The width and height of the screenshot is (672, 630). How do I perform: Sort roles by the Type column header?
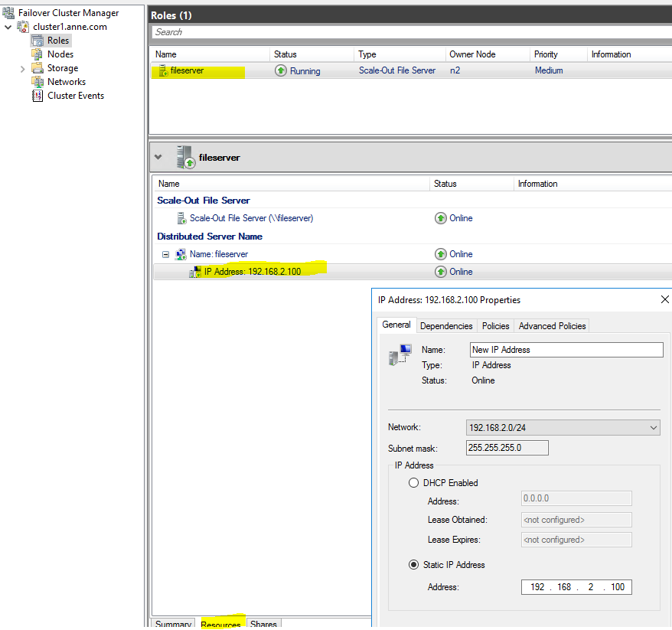[x=400, y=54]
